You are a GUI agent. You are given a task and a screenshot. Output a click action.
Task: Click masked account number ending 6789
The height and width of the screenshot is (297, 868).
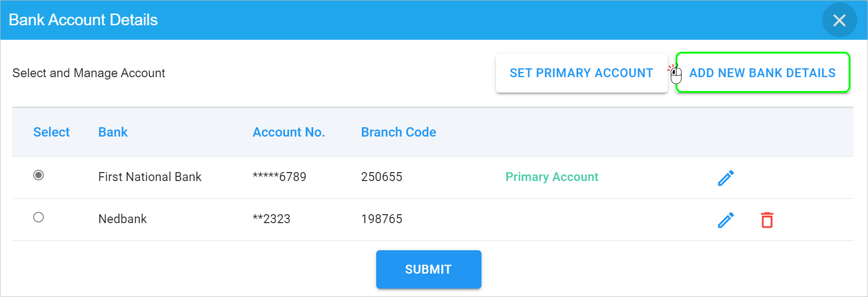click(x=279, y=177)
